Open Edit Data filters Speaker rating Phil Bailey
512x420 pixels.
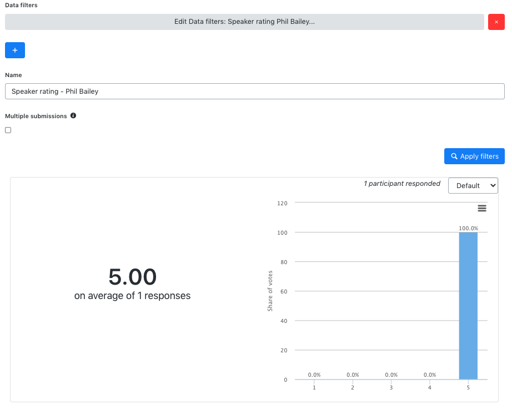click(244, 22)
